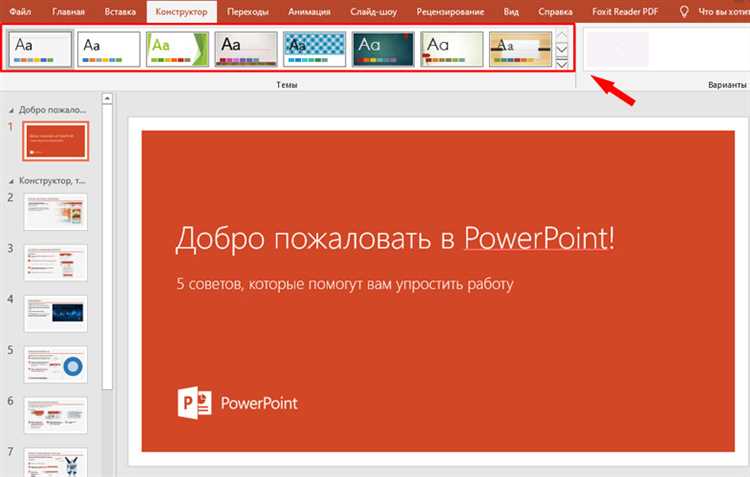Switch to the Главная ribbon tab
Screen dimensions: 750x477
coord(68,11)
